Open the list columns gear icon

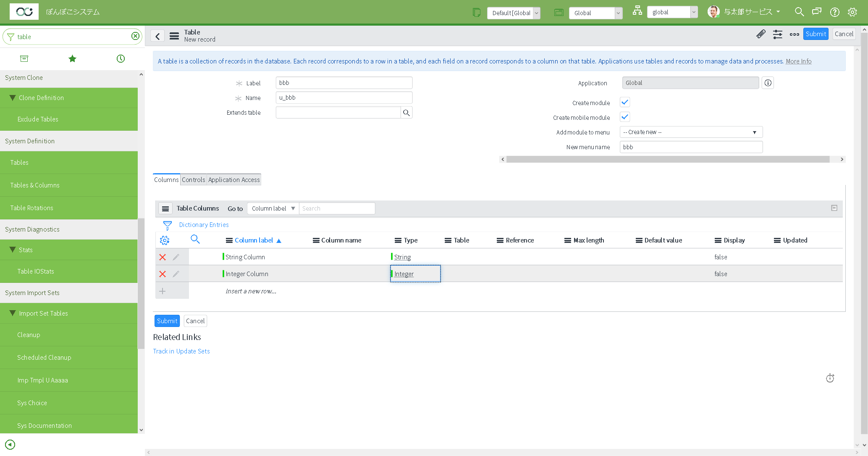(x=165, y=240)
